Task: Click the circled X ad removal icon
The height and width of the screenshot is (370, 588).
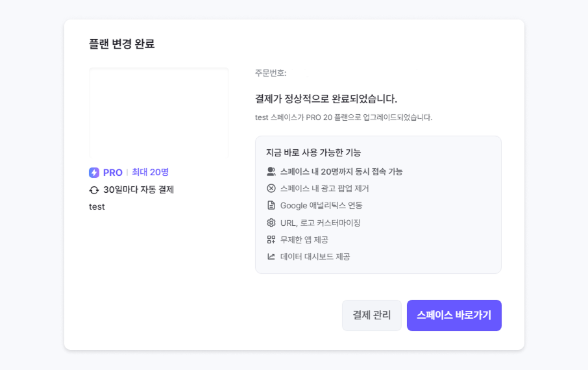Action: 271,188
